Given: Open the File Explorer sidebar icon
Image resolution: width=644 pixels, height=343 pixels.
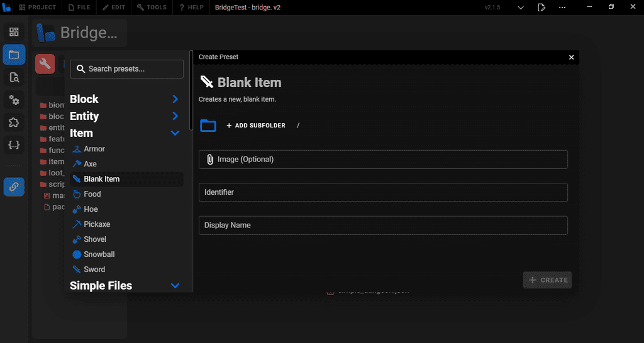Looking at the screenshot, I should click(14, 55).
